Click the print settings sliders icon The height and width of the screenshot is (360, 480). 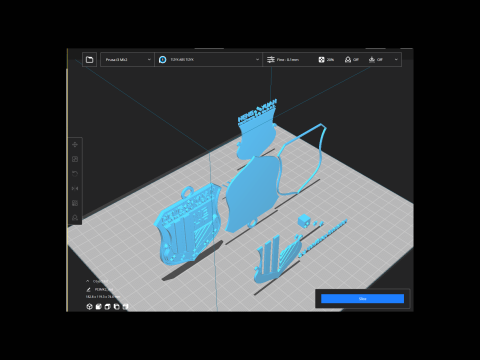(271, 60)
